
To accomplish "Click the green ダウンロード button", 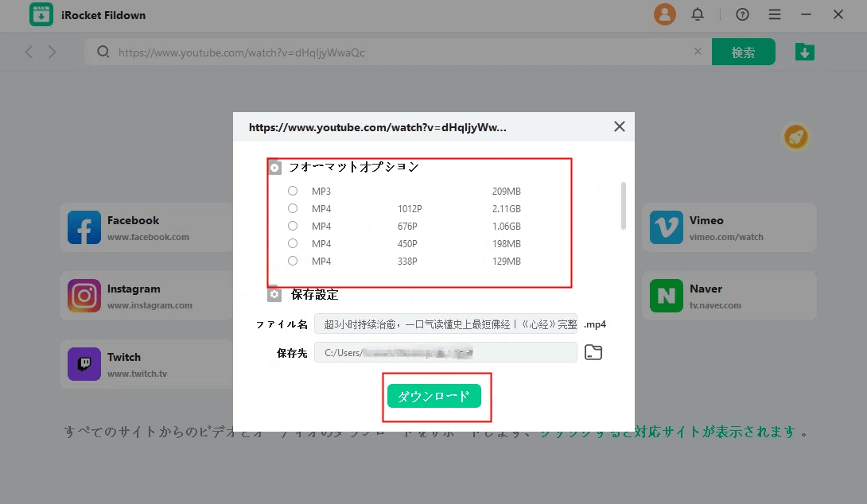I will click(434, 396).
